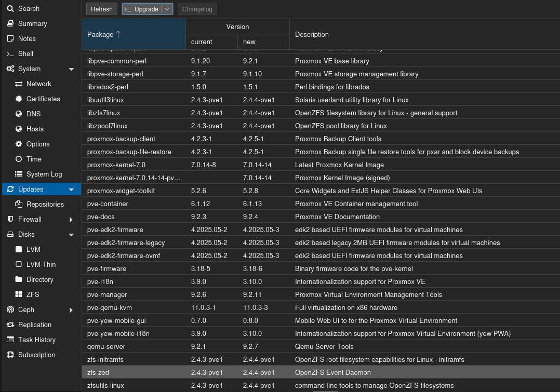The image size is (560, 392).
Task: Open the Search menu entry
Action: (42, 9)
